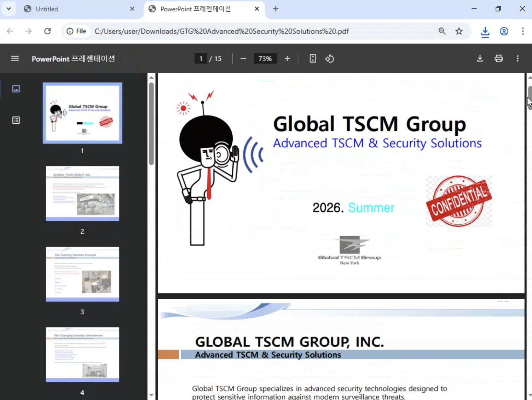Click the Global TSCM Group title text
Image resolution: width=532 pixels, height=400 pixels.
(369, 124)
